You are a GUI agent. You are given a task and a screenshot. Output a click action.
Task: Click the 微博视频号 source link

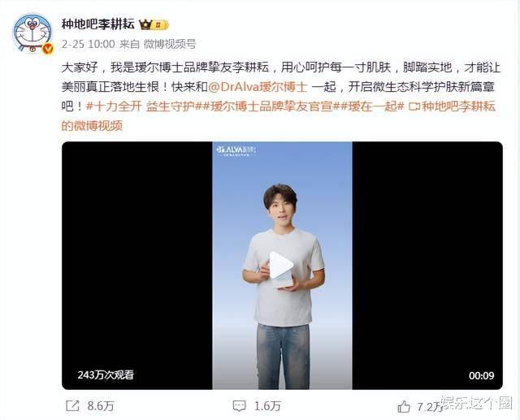tap(170, 44)
